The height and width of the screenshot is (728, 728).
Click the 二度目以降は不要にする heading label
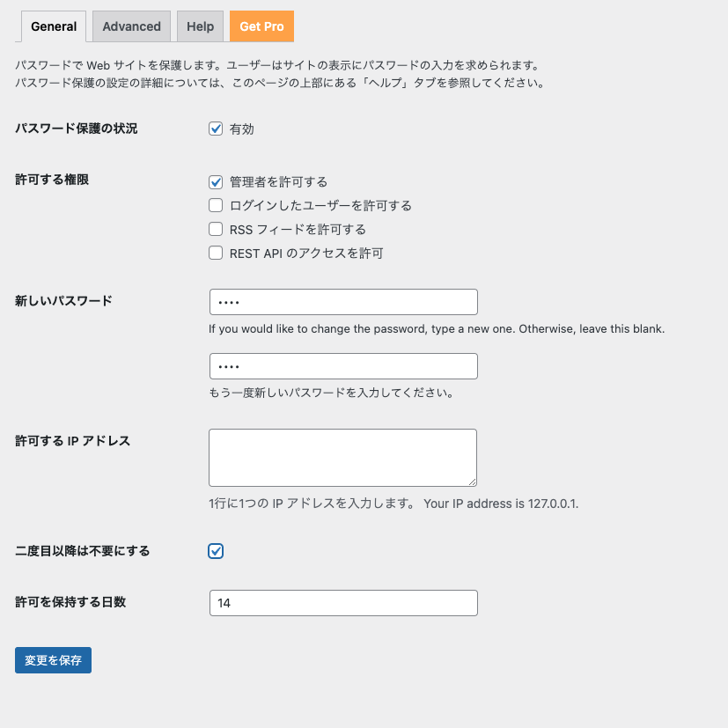[83, 551]
